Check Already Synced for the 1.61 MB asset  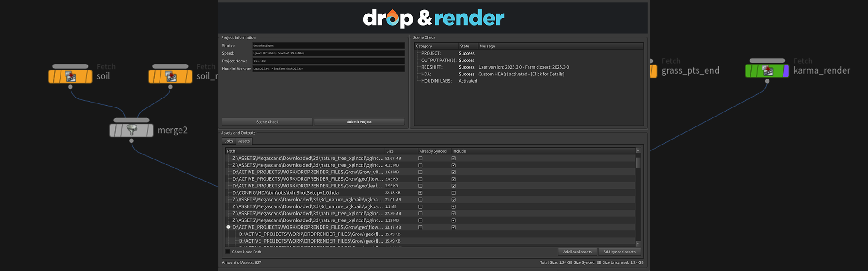420,172
